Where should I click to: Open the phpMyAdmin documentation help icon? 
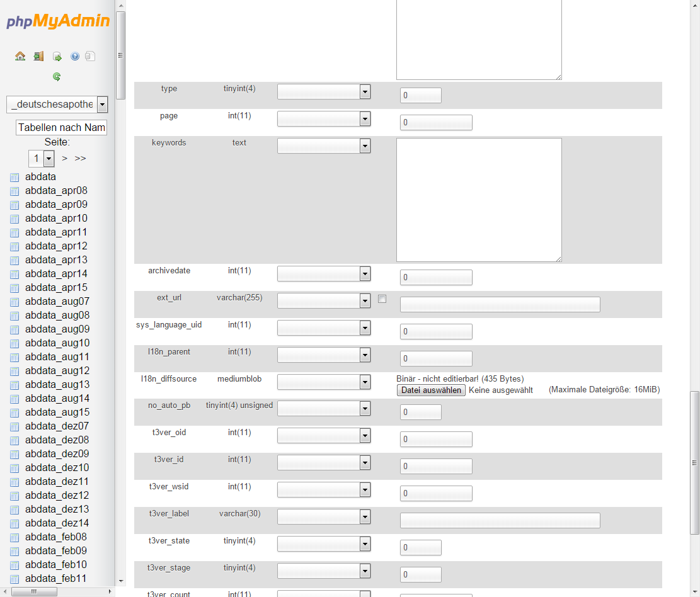[75, 57]
